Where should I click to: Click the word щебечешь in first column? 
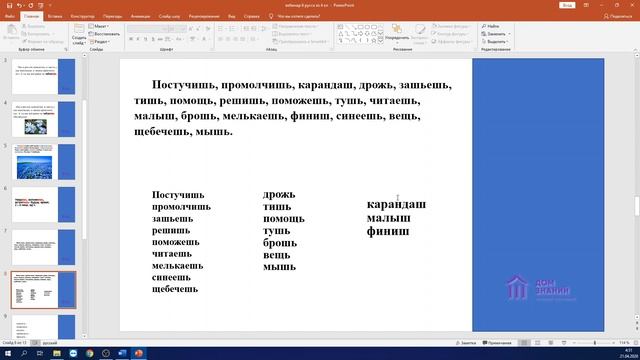pos(175,289)
